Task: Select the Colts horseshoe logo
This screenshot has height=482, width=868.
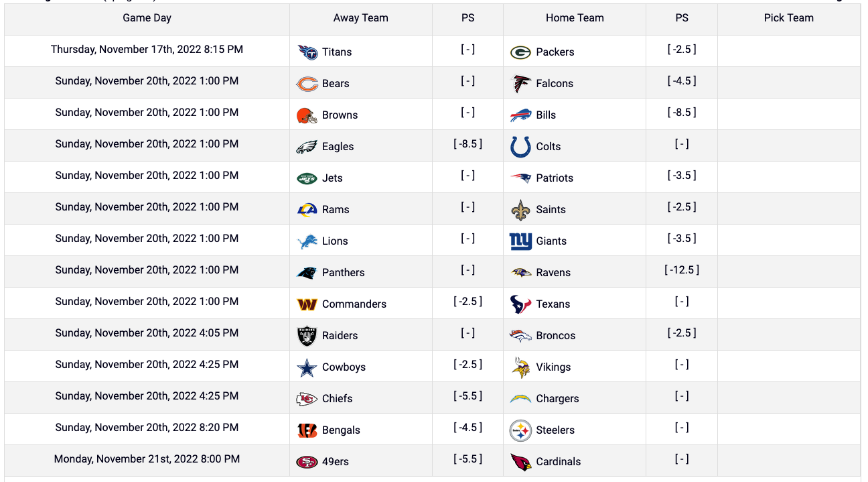Action: pyautogui.click(x=520, y=146)
